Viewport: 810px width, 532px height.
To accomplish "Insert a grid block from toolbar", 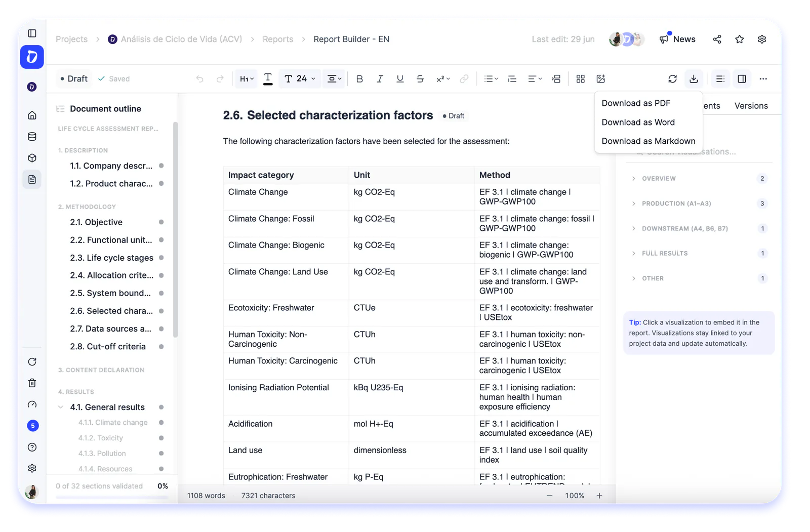I will point(581,79).
